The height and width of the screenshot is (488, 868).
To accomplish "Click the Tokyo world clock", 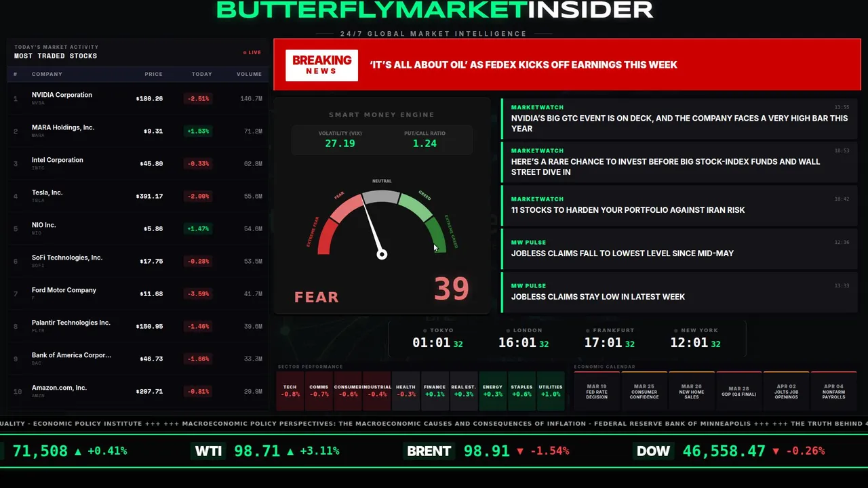I will click(x=437, y=338).
